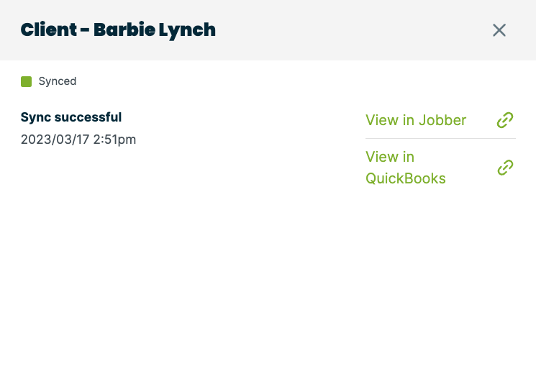The height and width of the screenshot is (392, 536).
Task: Click the word Jobber in the link
Action: (x=442, y=120)
